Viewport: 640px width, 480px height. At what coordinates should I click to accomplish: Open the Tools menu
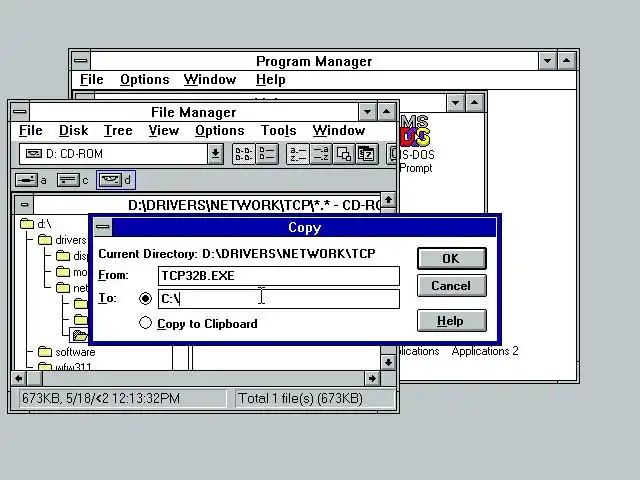pyautogui.click(x=278, y=131)
